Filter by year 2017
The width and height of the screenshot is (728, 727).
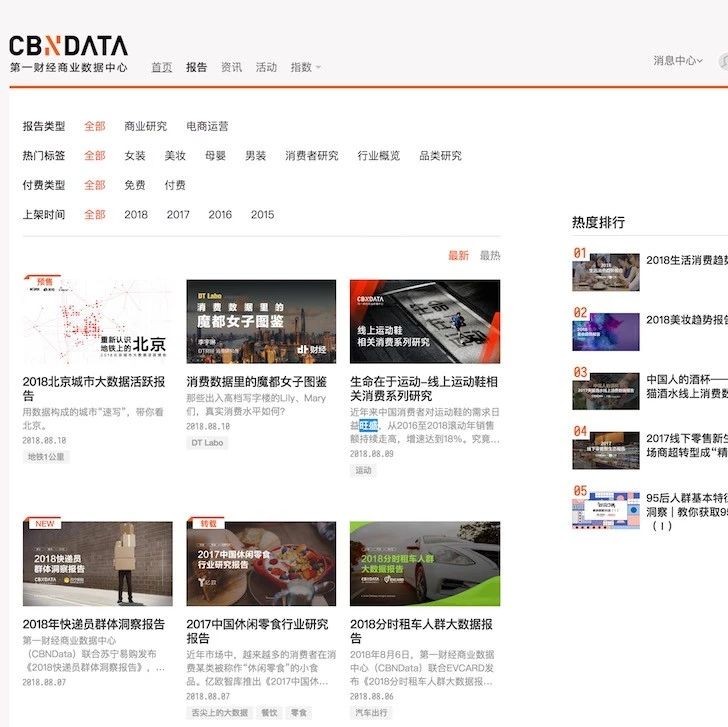click(x=178, y=214)
